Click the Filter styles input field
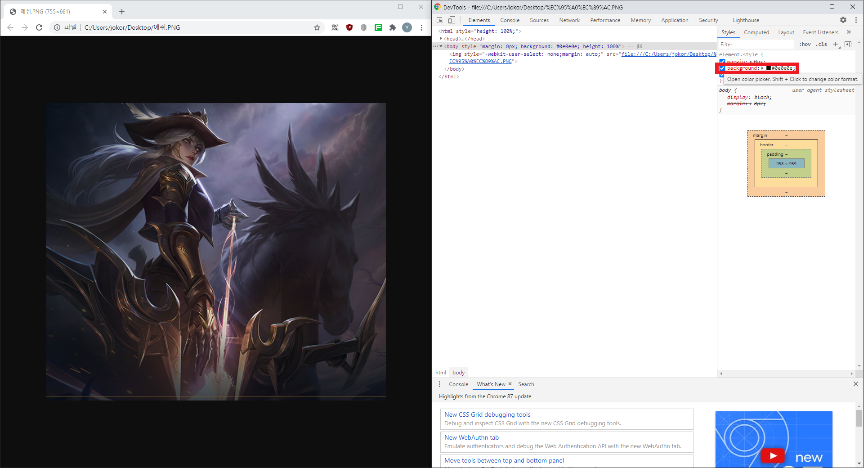Screen dimensions: 868x468 point(756,44)
